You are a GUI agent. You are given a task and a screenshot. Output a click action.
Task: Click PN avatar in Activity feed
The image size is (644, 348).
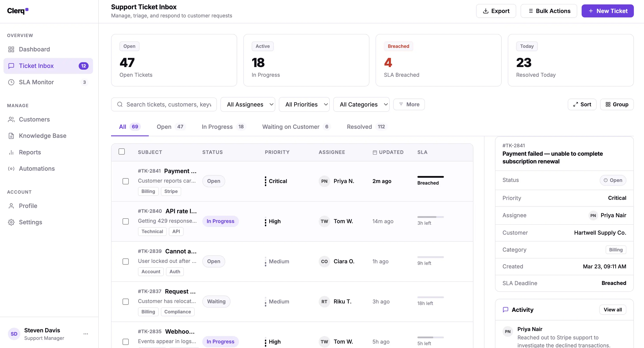(x=508, y=331)
